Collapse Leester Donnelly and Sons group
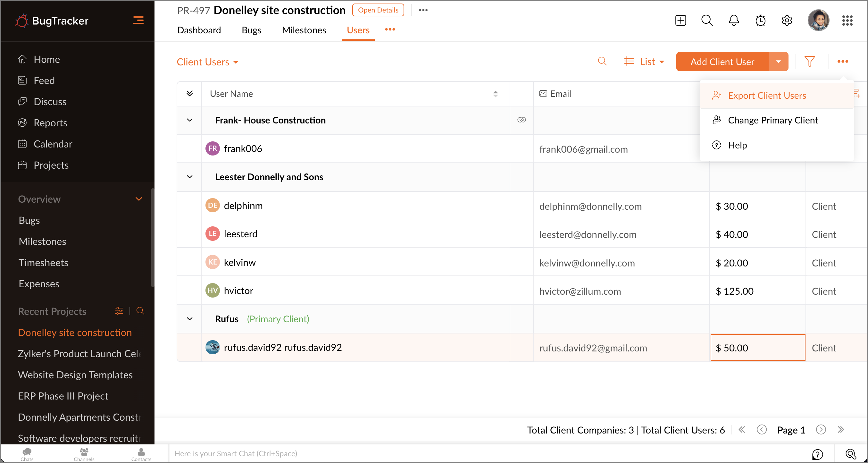 click(x=190, y=177)
